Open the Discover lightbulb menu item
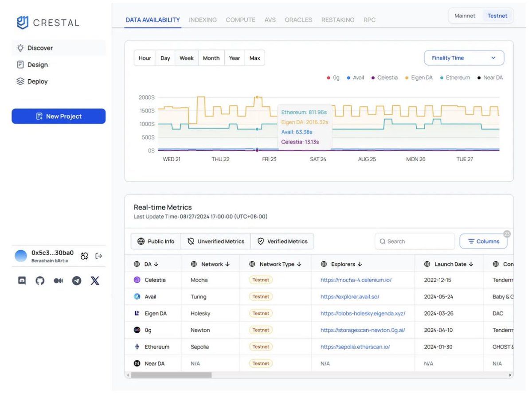 pyautogui.click(x=59, y=48)
